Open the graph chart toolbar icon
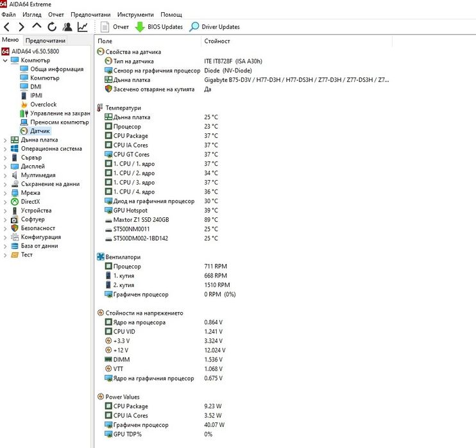The image size is (476, 448). [83, 27]
